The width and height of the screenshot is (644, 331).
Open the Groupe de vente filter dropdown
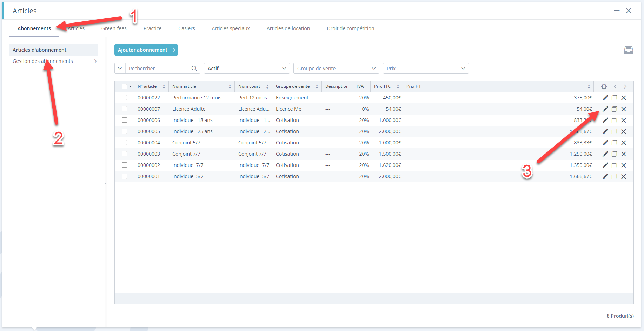tap(336, 69)
